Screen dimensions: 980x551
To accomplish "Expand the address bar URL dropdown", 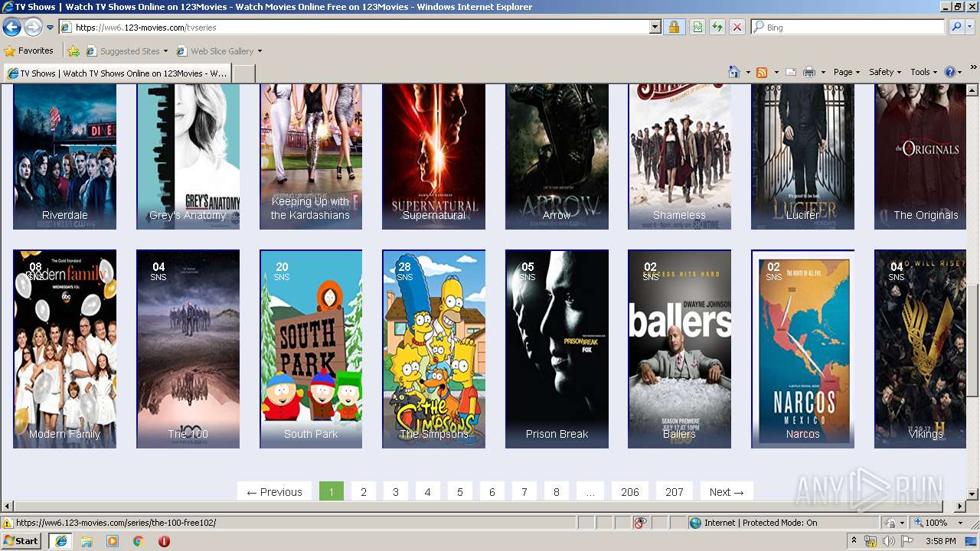I will pyautogui.click(x=655, y=27).
